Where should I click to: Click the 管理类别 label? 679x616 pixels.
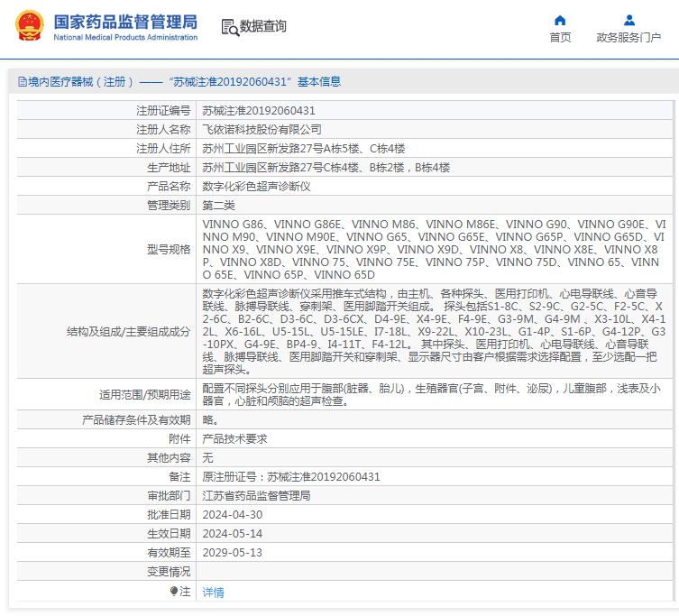pos(169,206)
